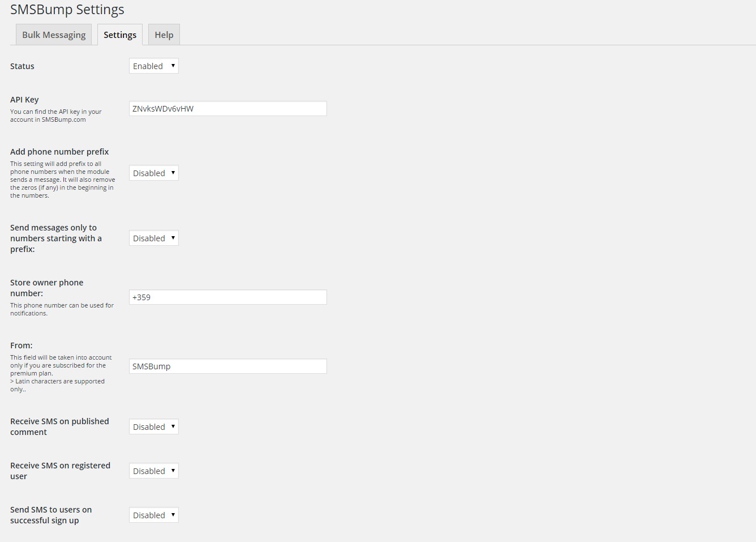Open the numbers starting with prefix dropdown
The image size is (756, 542).
(x=154, y=238)
